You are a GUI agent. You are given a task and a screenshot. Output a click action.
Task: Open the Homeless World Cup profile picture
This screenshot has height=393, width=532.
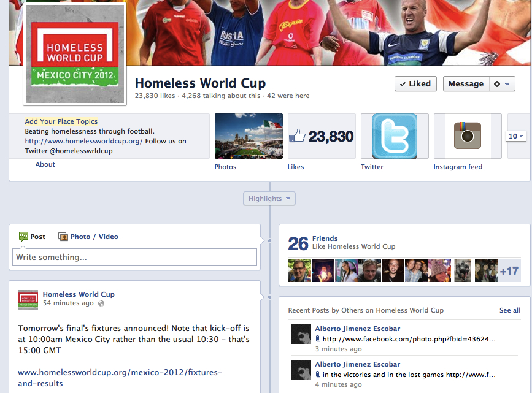[x=75, y=53]
